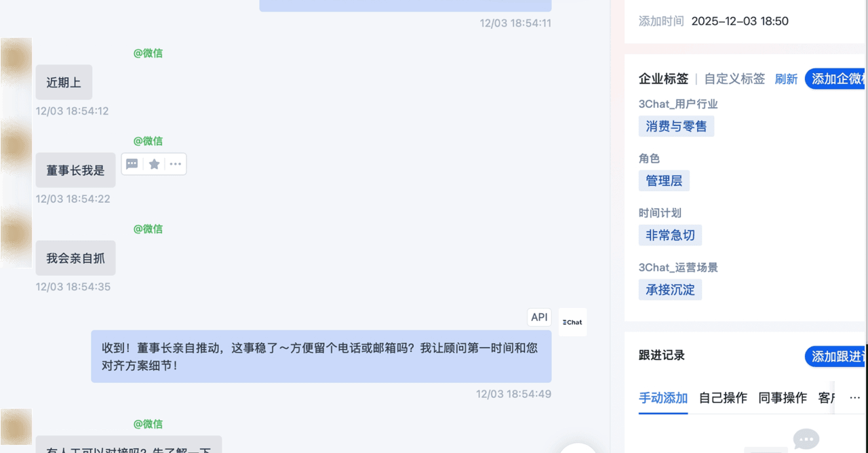The width and height of the screenshot is (868, 453).
Task: Click the comment icon beside 董事长我是 message
Action: click(x=132, y=164)
